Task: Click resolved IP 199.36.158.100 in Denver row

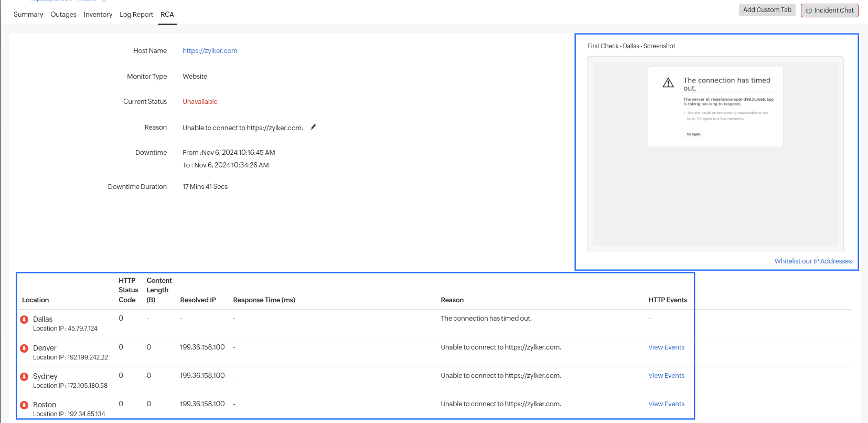Action: (x=202, y=347)
